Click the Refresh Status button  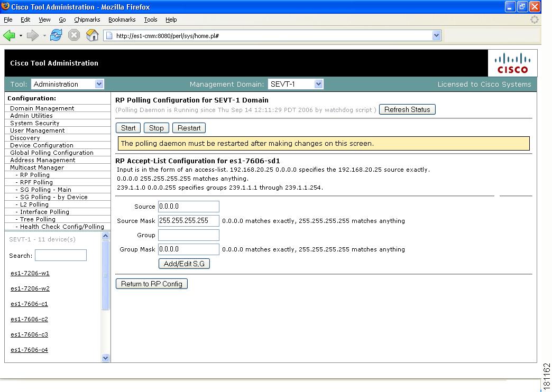407,109
